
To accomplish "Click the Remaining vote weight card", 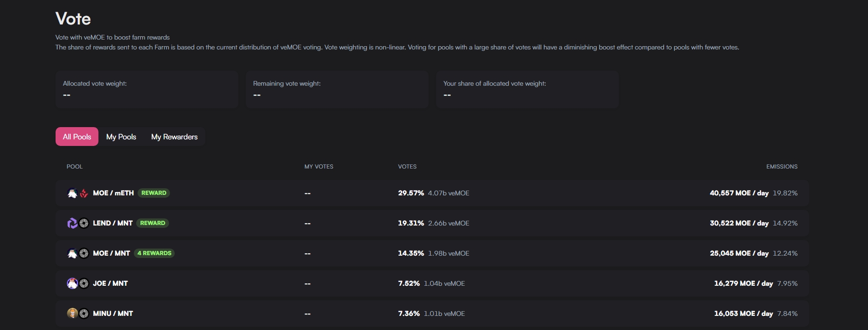I will [337, 89].
